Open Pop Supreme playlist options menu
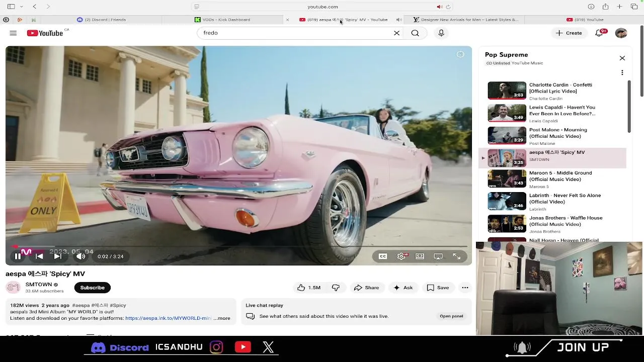Screen dimensions: 644x362 (x=622, y=73)
